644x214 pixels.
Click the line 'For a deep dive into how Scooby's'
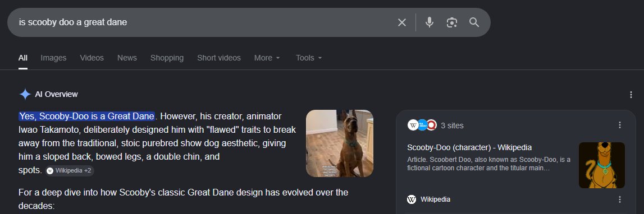[x=183, y=192]
